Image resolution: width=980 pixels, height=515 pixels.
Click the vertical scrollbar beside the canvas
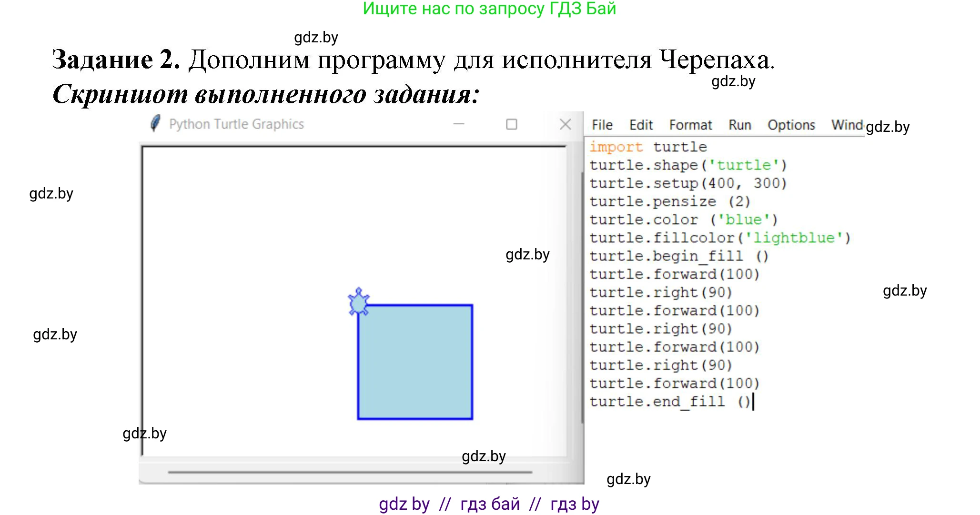(x=582, y=297)
